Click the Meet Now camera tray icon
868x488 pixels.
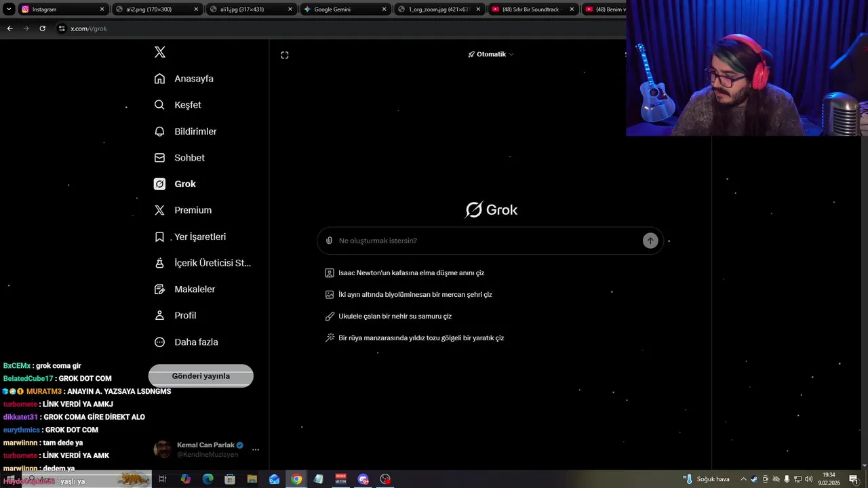click(766, 479)
